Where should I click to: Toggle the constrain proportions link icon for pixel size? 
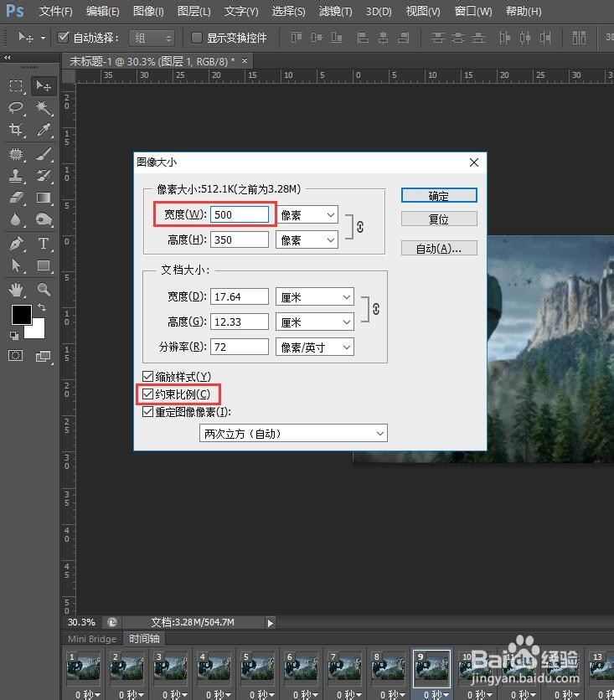(360, 227)
